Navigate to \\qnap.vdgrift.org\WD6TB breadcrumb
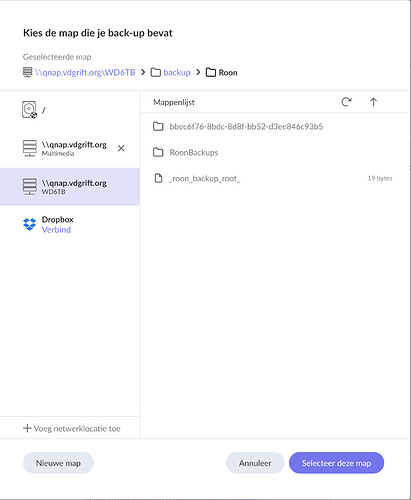This screenshot has width=411, height=500. pyautogui.click(x=85, y=72)
